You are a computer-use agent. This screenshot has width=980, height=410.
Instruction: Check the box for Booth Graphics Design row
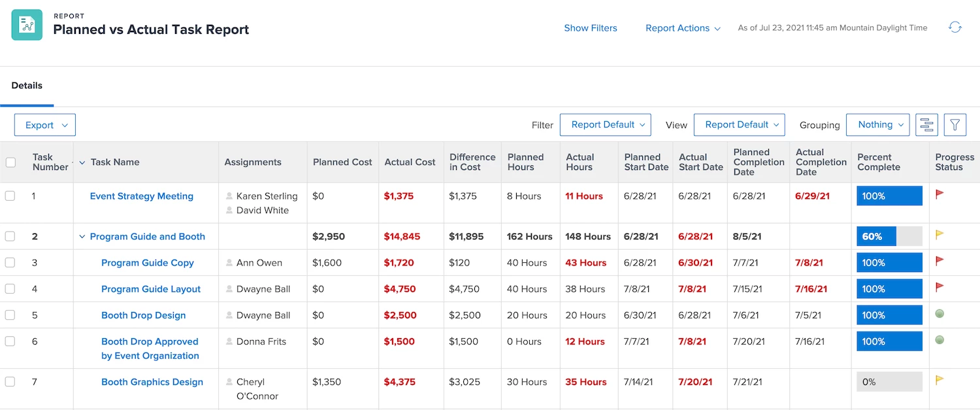(x=10, y=382)
